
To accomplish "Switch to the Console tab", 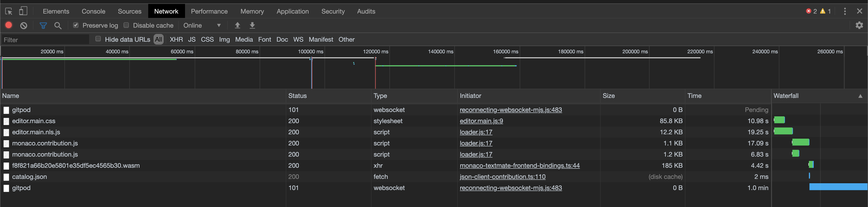I will 93,11.
